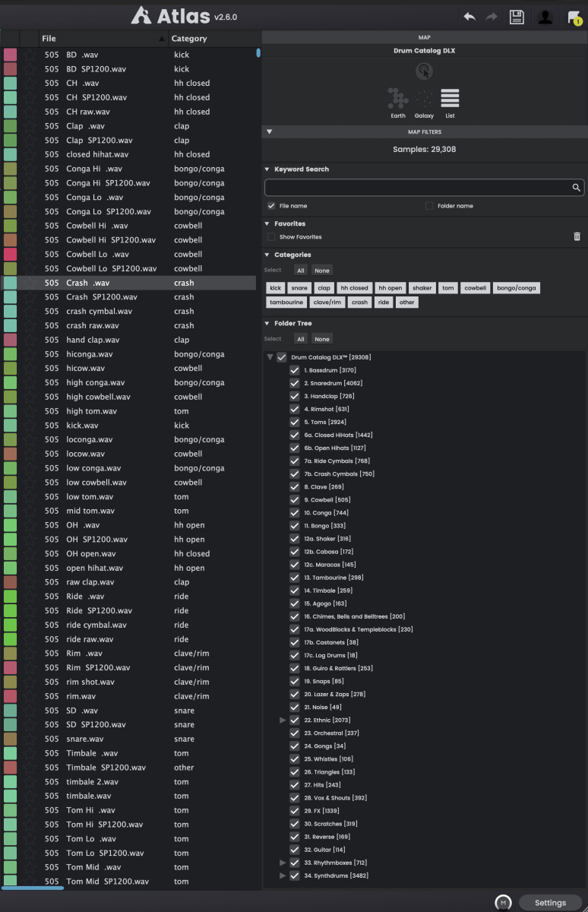Click the keyword search magnifier icon
The image size is (588, 912).
[577, 187]
